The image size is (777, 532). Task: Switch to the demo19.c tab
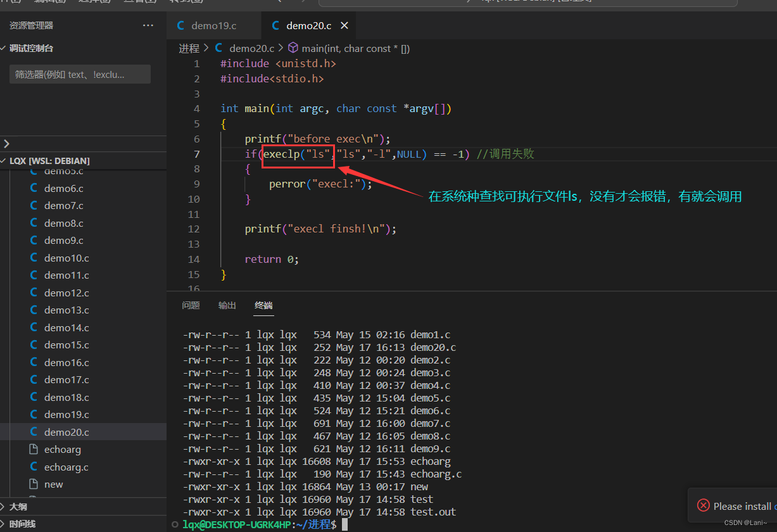point(213,25)
